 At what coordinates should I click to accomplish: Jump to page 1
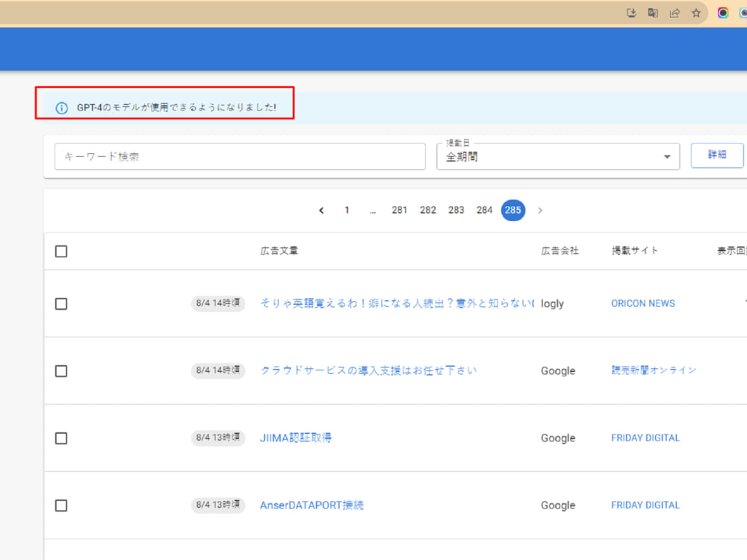(x=347, y=210)
